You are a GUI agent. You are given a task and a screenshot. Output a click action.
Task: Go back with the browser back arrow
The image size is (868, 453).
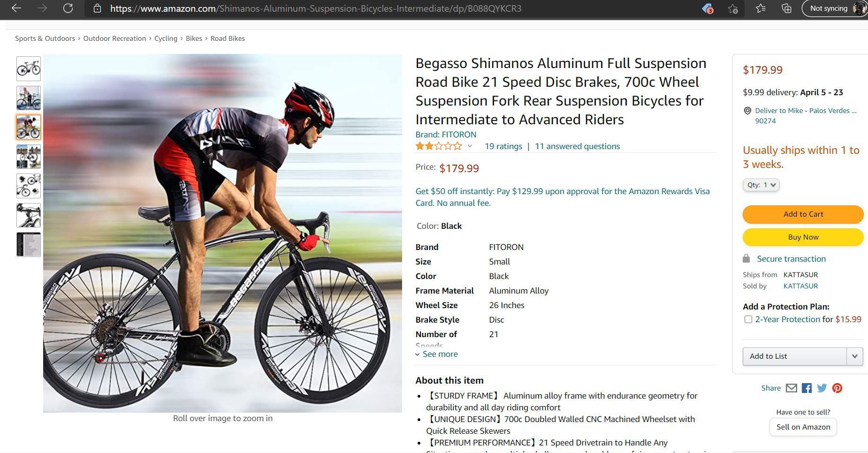coord(16,8)
